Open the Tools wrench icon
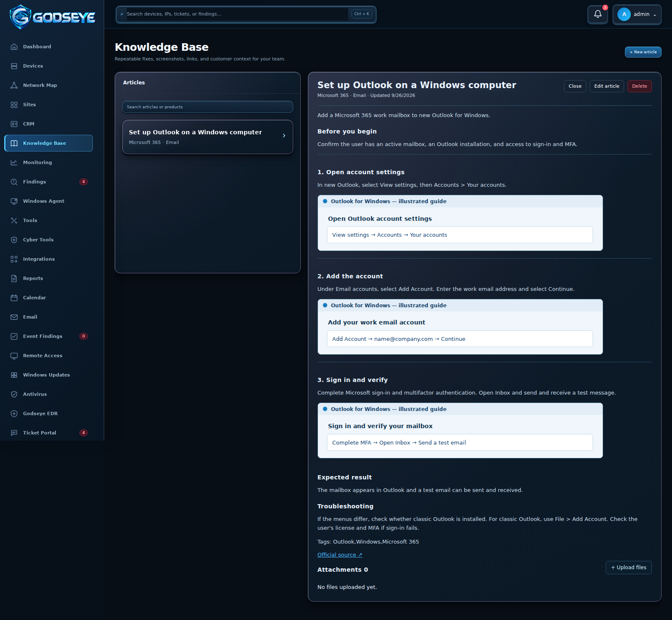The width and height of the screenshot is (672, 620). 14,220
